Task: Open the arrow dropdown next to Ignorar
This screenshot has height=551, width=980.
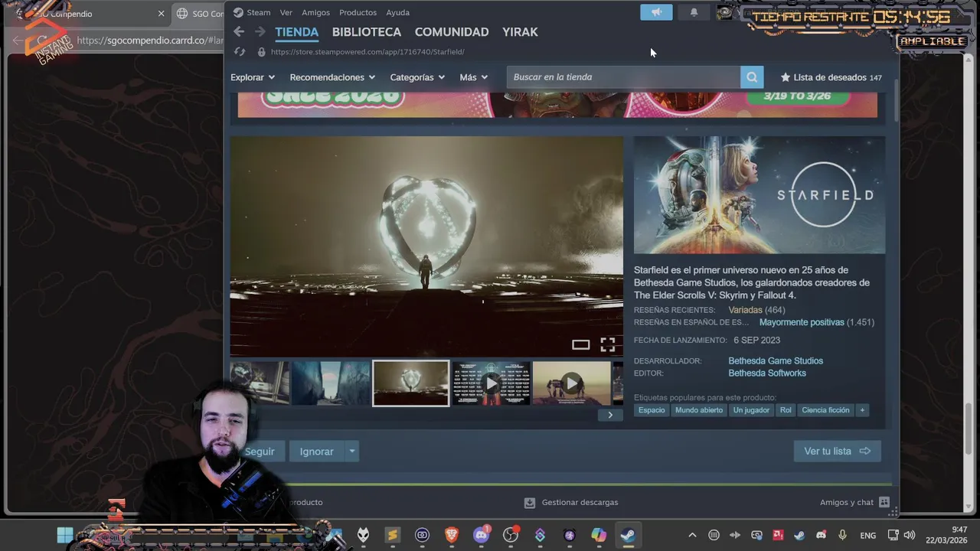Action: coord(352,452)
